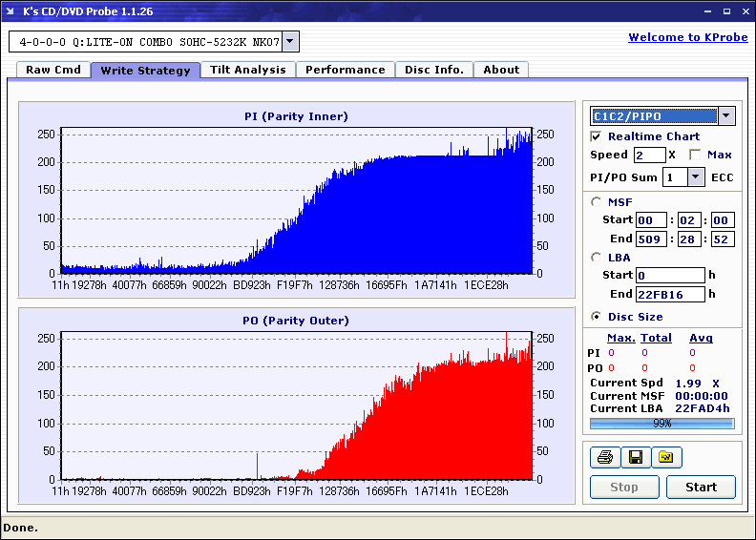Image resolution: width=756 pixels, height=540 pixels.
Task: Select the Write Strategy tab
Action: coord(146,71)
